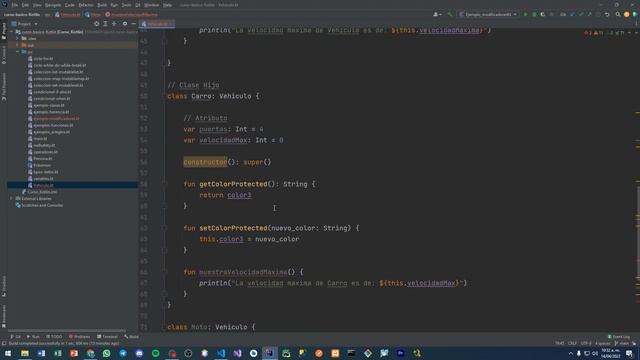Click the green Run button in toolbar
Screen dimensions: 640x360
[525, 14]
